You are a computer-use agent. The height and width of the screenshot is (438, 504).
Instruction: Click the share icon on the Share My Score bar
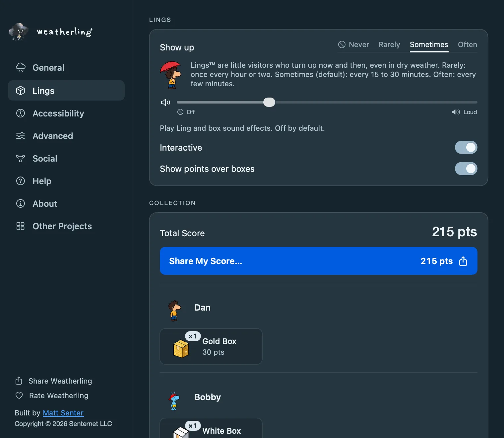click(x=463, y=261)
